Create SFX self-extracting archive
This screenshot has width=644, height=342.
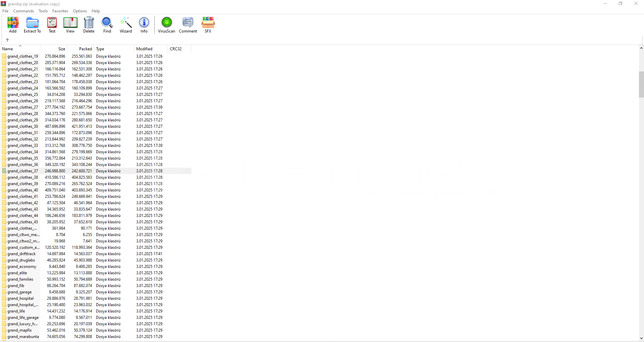coord(208,25)
